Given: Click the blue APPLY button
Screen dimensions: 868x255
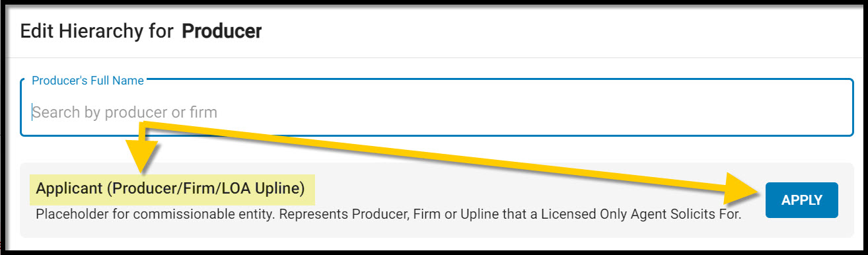Looking at the screenshot, I should 801,200.
